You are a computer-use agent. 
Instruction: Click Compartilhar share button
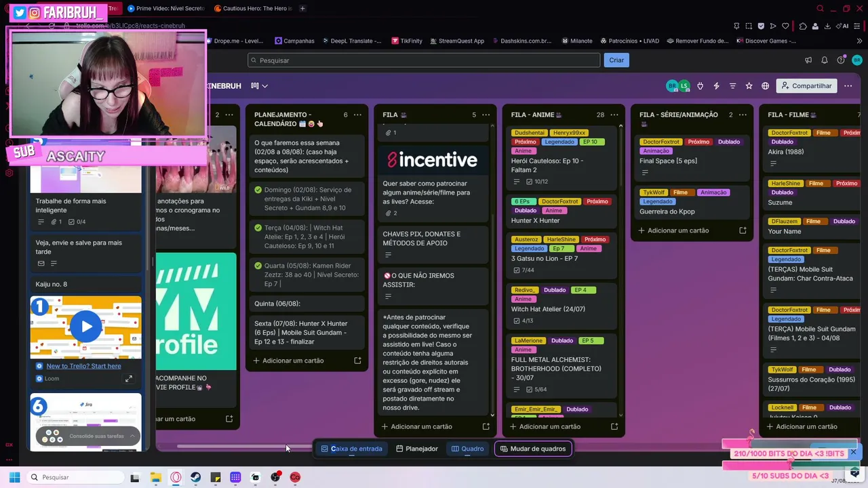(x=807, y=86)
